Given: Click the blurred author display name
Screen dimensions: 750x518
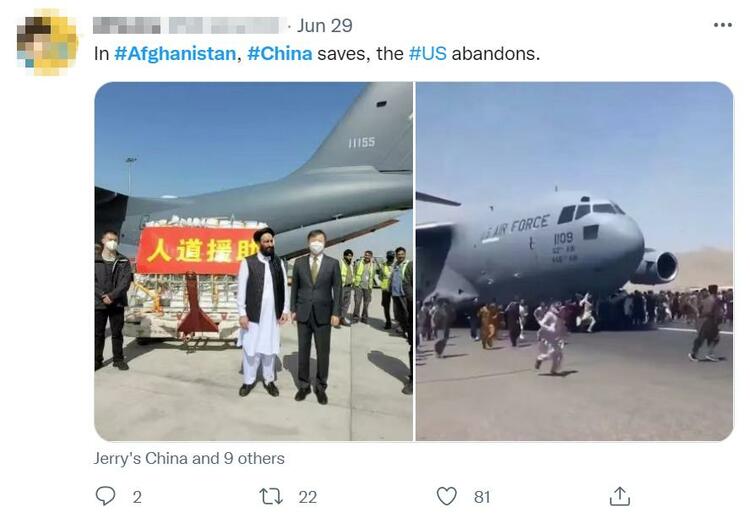Looking at the screenshot, I should tap(127, 25).
